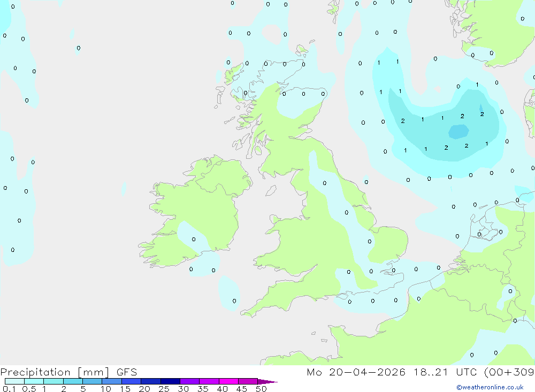This screenshot has width=535, height=392.
Task: Select the 5–10 mm light blue legend swatch
Action: pyautogui.click(x=93, y=381)
